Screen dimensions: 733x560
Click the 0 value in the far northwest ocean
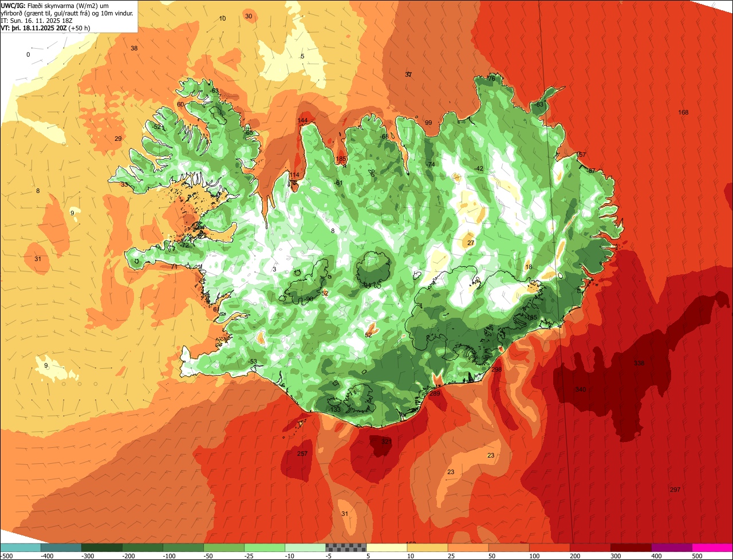[x=28, y=54]
